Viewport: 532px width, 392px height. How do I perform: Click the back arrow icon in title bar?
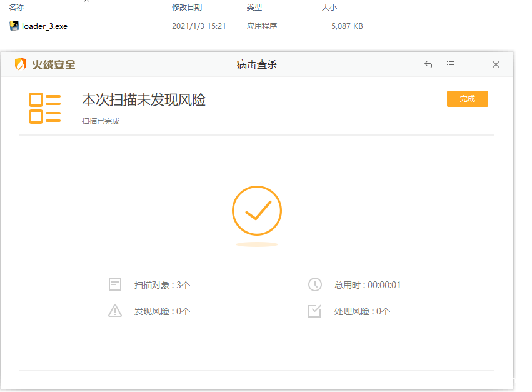pos(428,64)
